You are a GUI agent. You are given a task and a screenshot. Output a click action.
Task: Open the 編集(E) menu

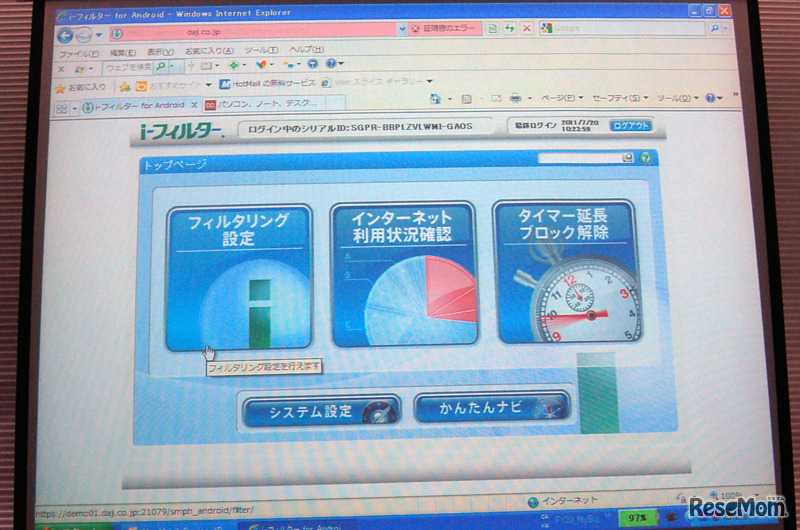[x=123, y=53]
